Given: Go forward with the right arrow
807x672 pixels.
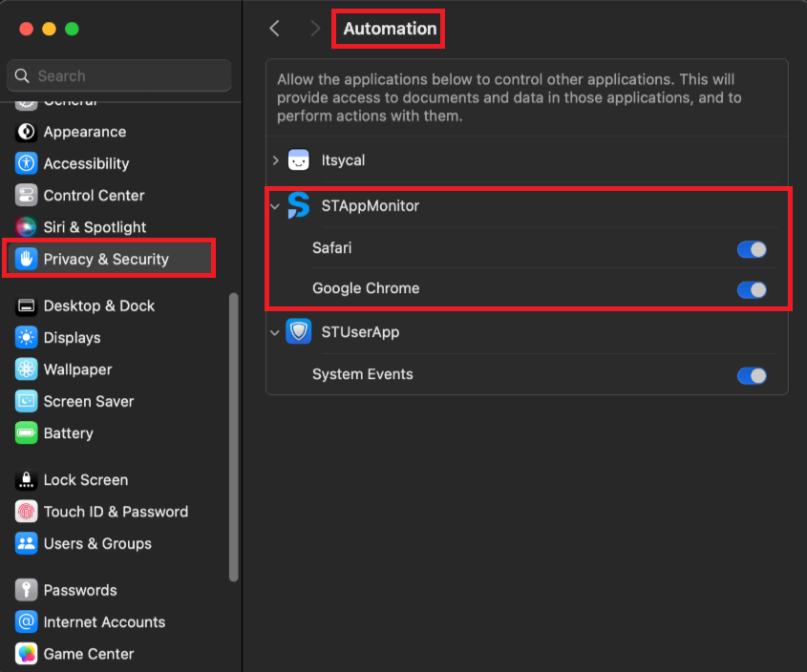Looking at the screenshot, I should 315,29.
